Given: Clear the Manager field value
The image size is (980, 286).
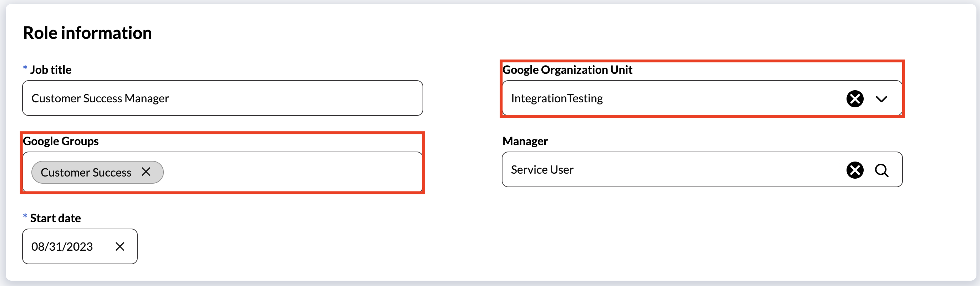Looking at the screenshot, I should click(854, 170).
